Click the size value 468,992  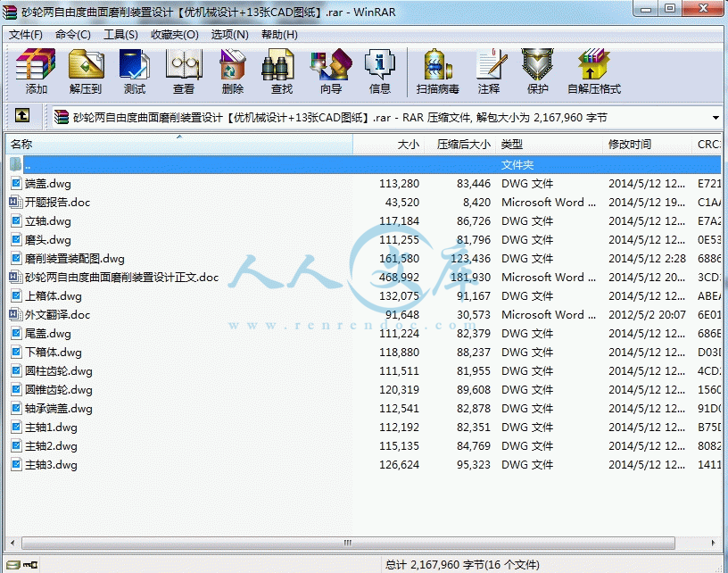400,278
